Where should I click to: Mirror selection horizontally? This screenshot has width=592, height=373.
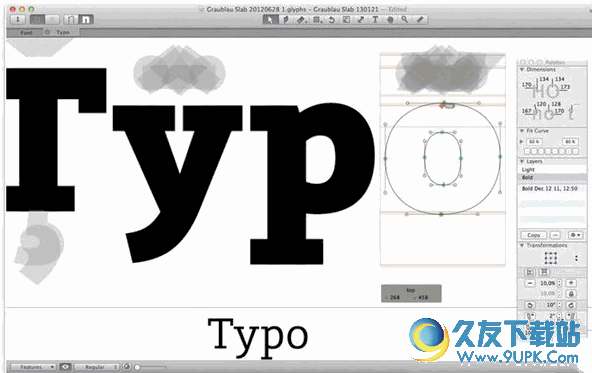530,272
